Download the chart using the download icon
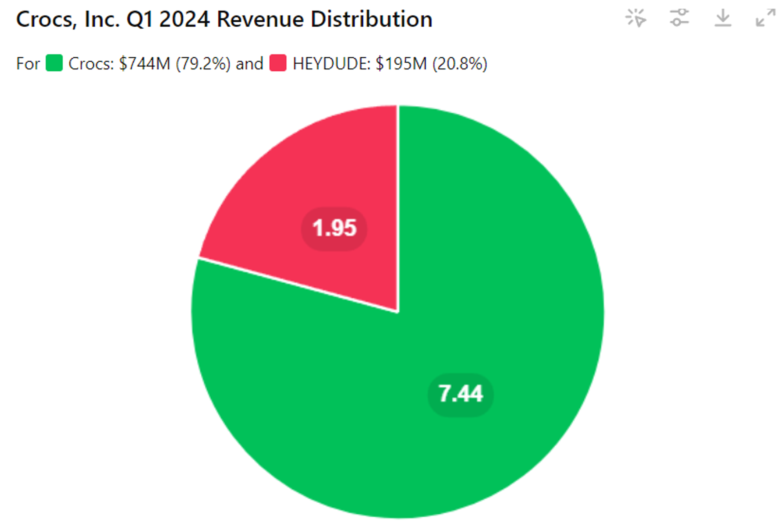Screen dimensions: 784x532 (x=722, y=18)
